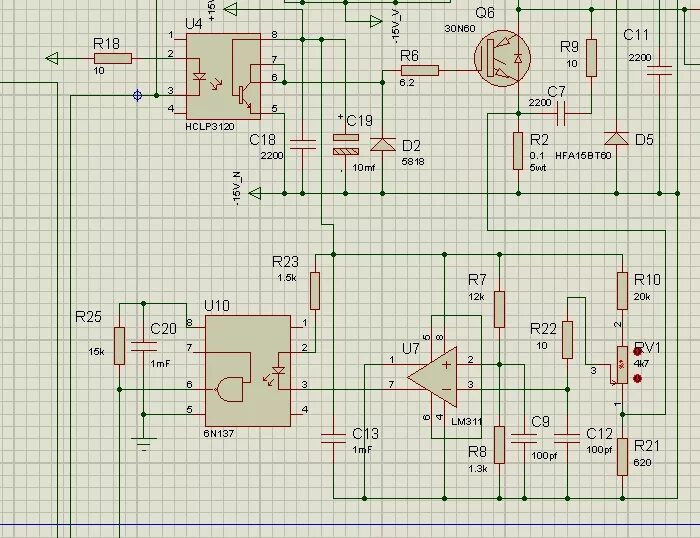Select capacitor C9 symbol
This screenshot has height=538, width=700.
pyautogui.click(x=524, y=438)
